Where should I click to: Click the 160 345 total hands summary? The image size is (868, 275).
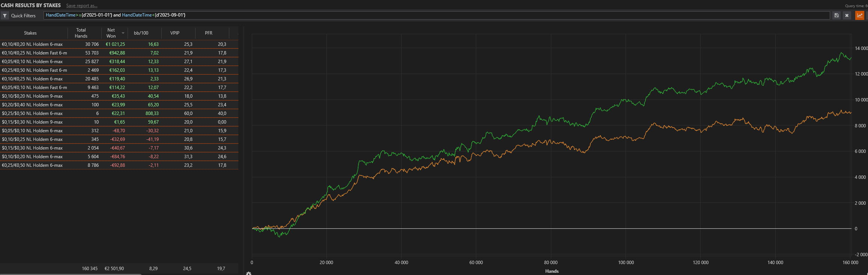(90, 269)
